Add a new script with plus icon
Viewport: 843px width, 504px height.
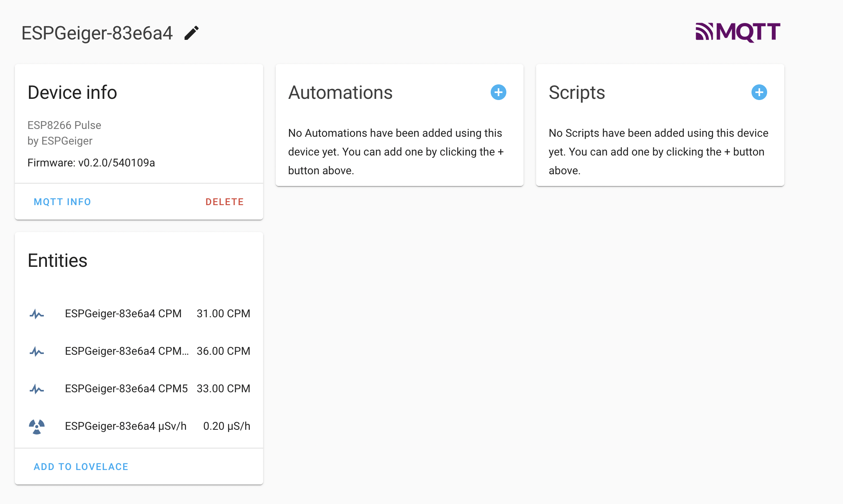point(759,93)
